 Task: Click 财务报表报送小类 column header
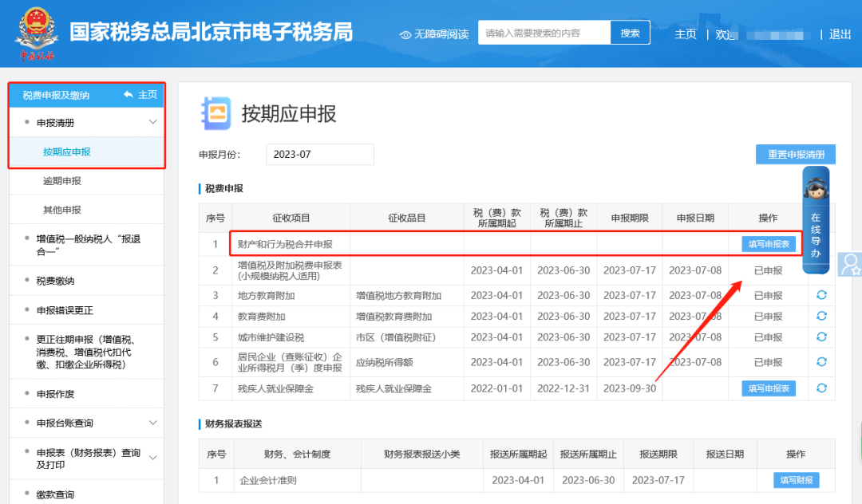[422, 454]
